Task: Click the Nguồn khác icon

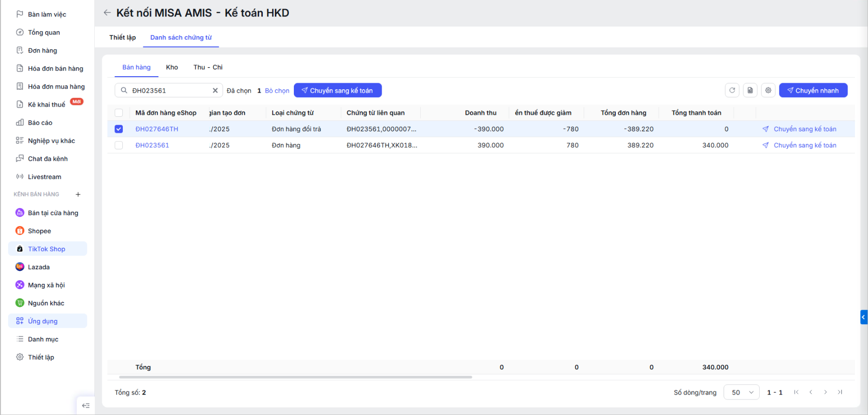Action: (20, 303)
